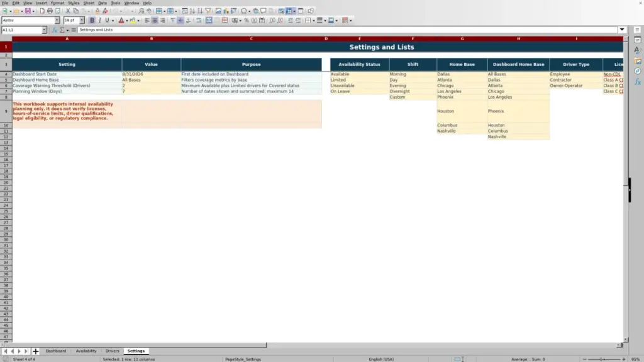Open the Sheet menu
Screen dimensions: 644x362
click(89, 3)
